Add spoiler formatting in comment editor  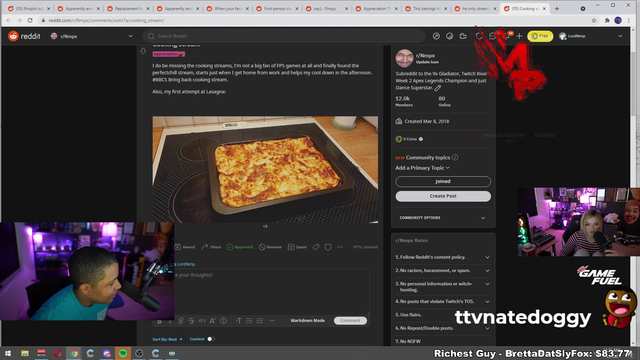[x=224, y=321]
